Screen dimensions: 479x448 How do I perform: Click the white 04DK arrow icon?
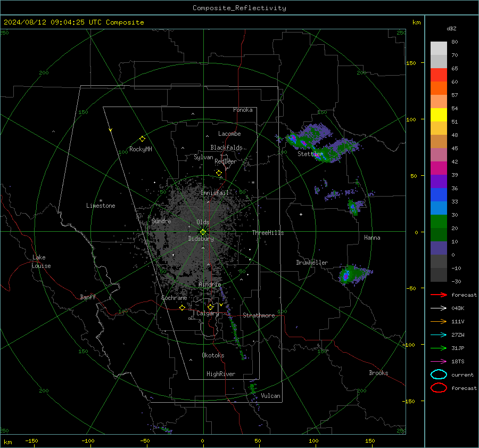pos(439,308)
